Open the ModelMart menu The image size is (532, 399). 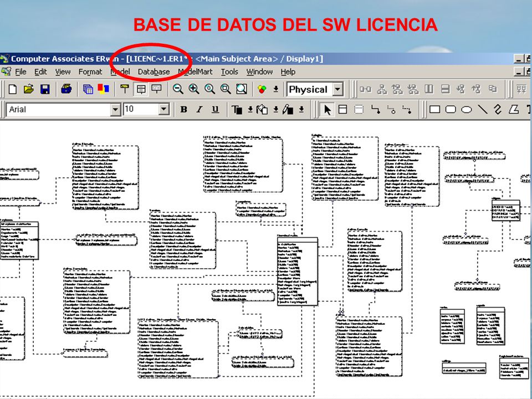(x=196, y=72)
